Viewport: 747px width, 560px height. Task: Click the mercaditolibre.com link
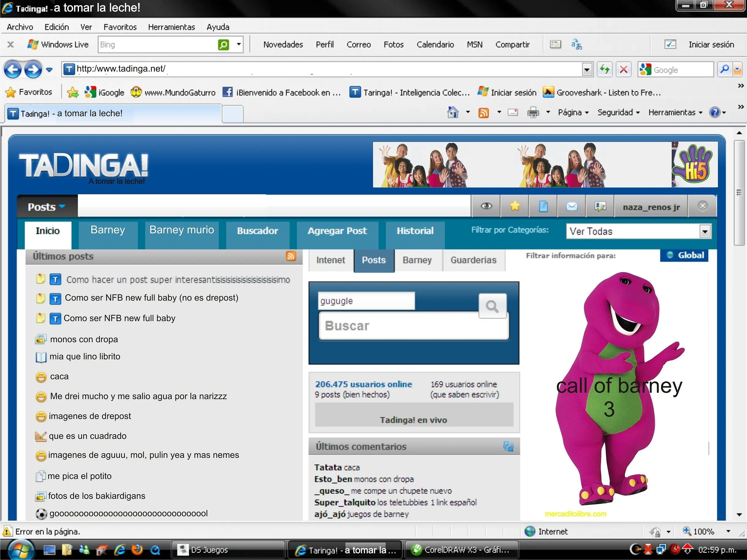coord(575,514)
